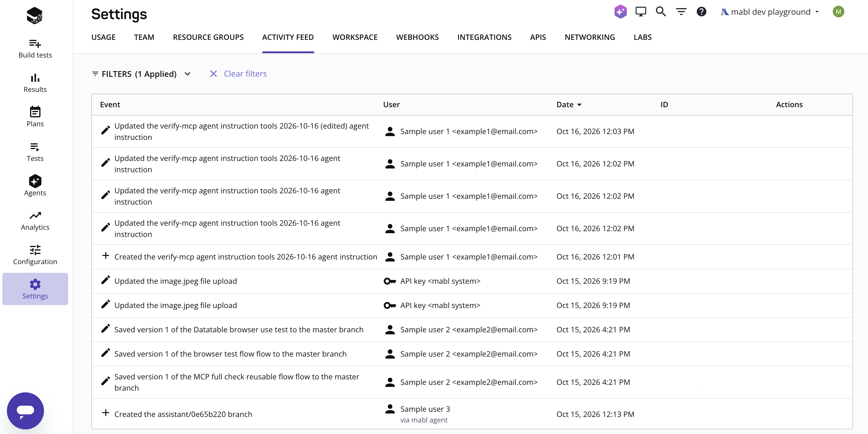Open the WORKSPACE tab
Screen dimensions: 868x434
click(x=355, y=37)
